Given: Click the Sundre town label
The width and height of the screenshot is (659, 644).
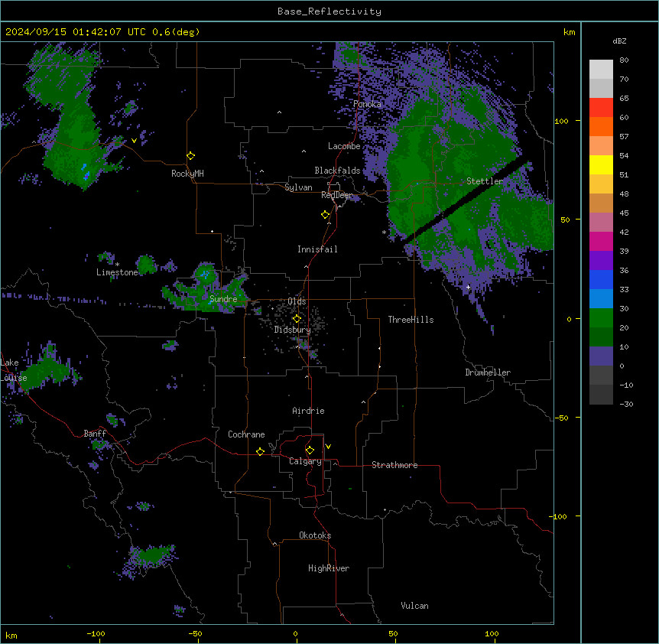Looking at the screenshot, I should [x=223, y=299].
